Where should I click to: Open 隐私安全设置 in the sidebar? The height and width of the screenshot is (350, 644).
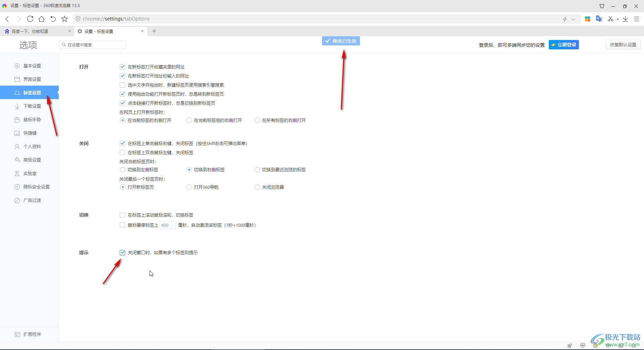point(29,187)
